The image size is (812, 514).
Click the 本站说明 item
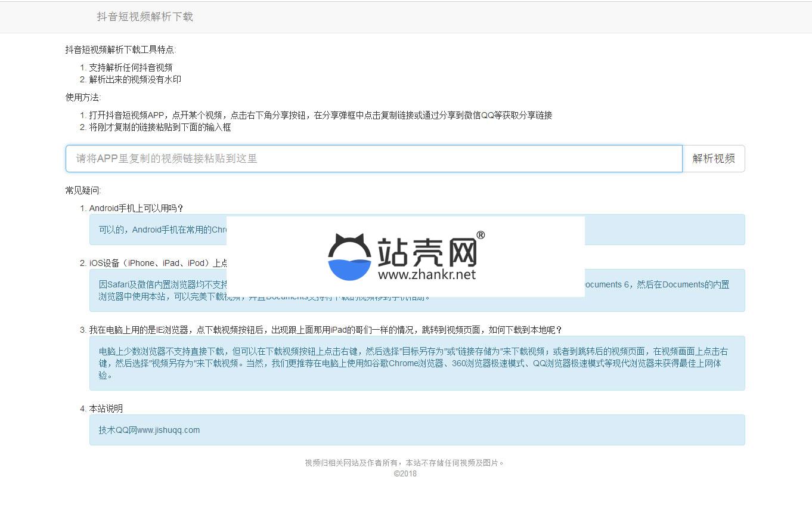point(106,408)
